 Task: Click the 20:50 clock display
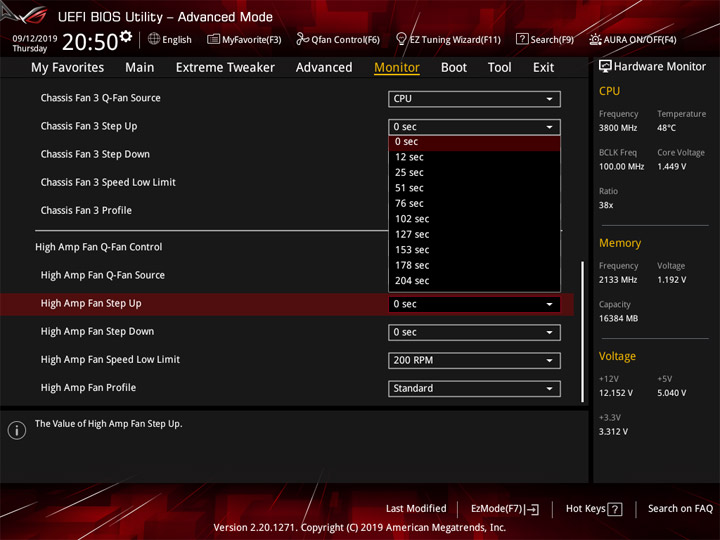pos(90,42)
